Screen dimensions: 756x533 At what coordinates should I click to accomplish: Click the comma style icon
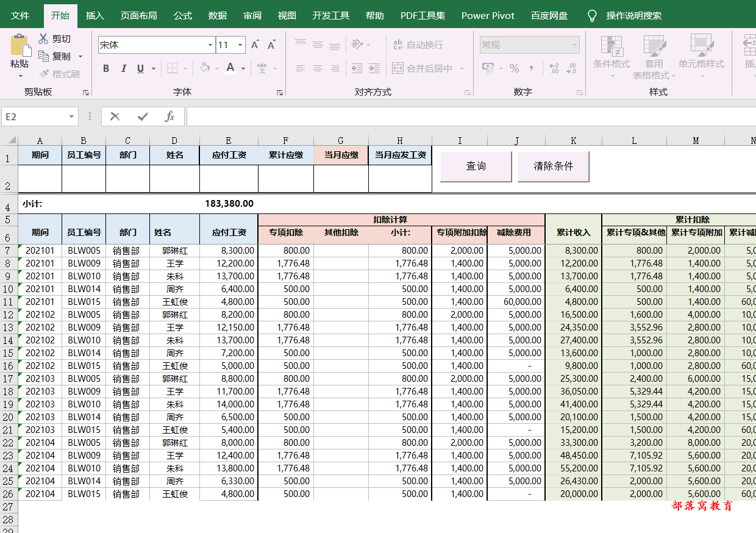click(531, 68)
